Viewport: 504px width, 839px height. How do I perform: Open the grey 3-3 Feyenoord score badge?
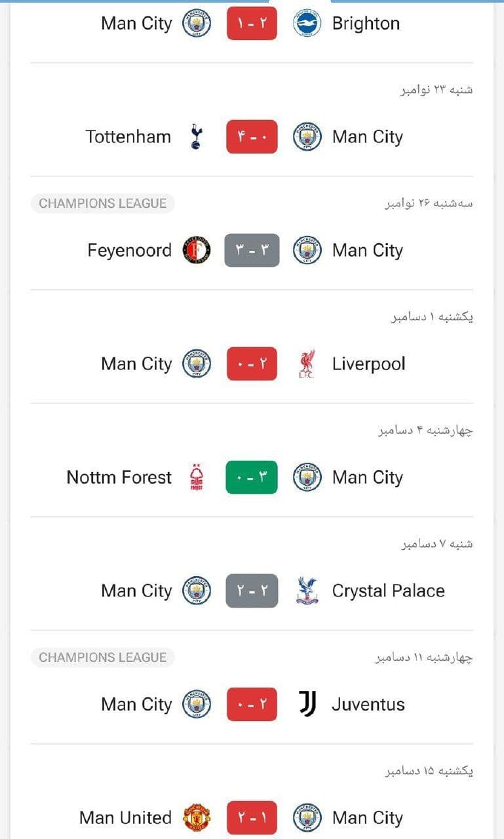(252, 250)
